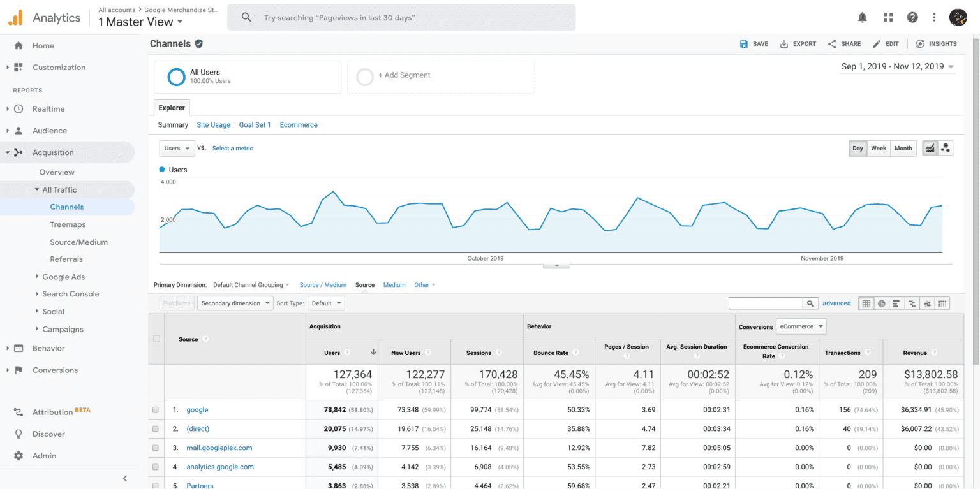Click the Customization dashboard icon
This screenshot has width=980, height=489.
(x=19, y=68)
